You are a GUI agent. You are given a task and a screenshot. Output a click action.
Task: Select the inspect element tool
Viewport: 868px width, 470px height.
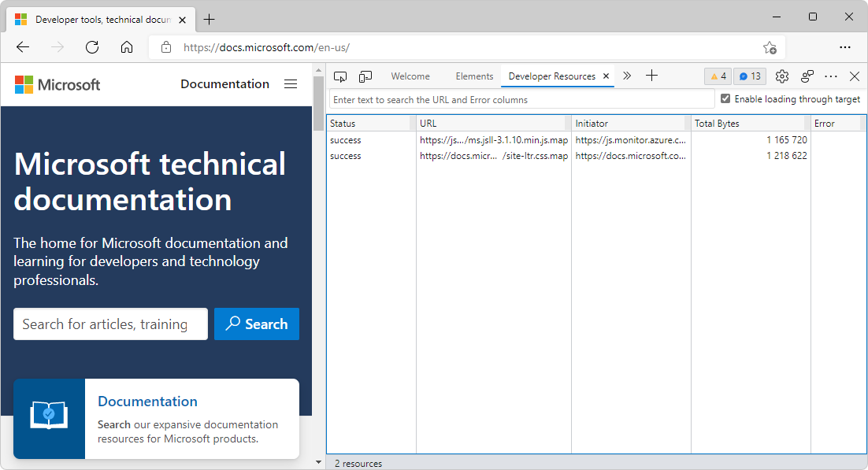(340, 76)
